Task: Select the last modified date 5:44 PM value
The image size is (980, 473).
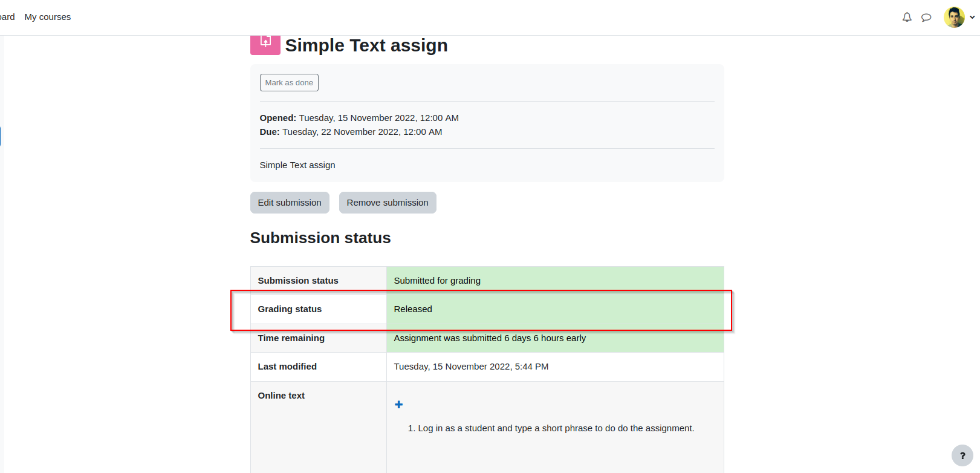Action: pos(472,367)
